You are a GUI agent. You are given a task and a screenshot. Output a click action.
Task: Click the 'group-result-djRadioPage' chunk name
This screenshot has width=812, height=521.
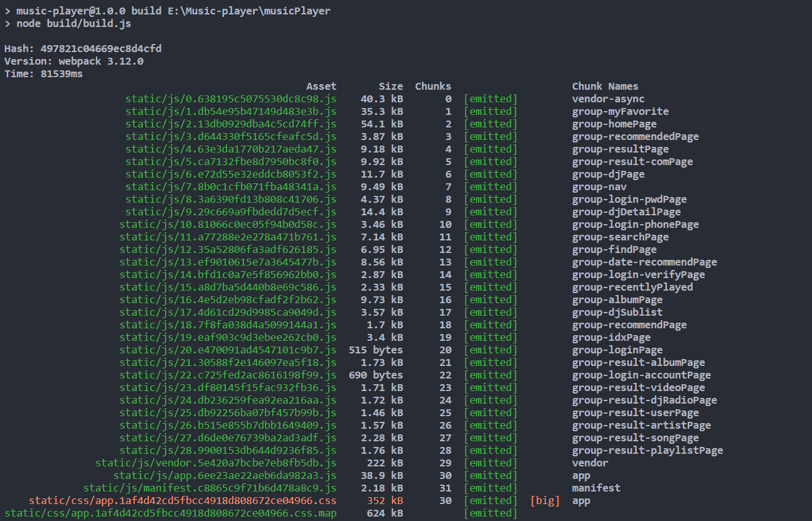(x=644, y=400)
